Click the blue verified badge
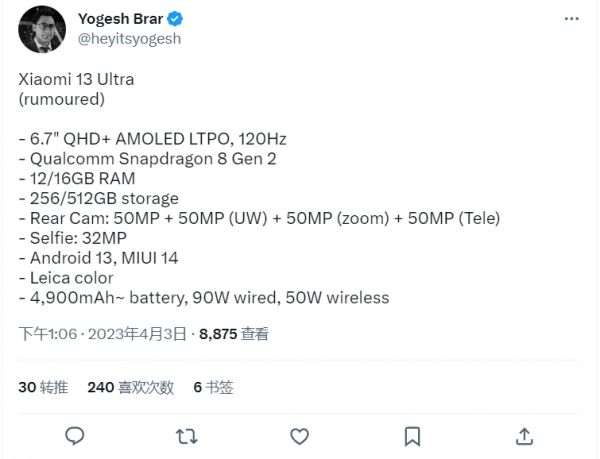This screenshot has height=459, width=600. pyautogui.click(x=174, y=19)
